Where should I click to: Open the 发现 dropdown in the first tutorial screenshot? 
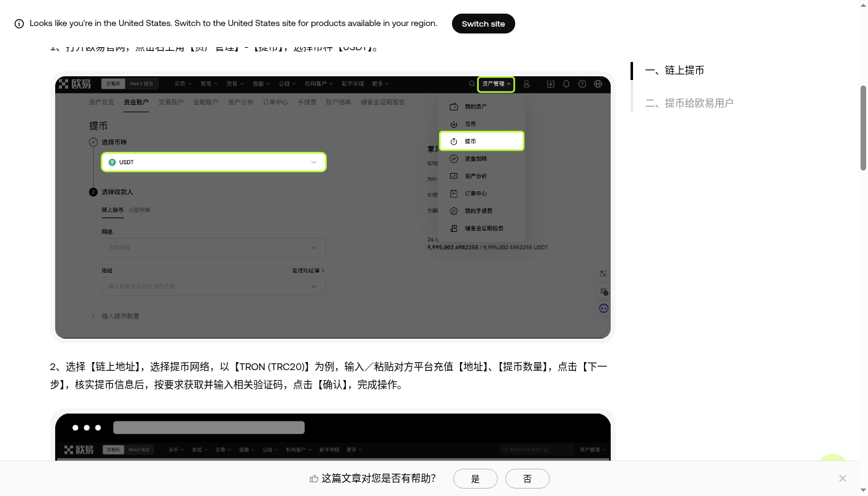point(209,84)
